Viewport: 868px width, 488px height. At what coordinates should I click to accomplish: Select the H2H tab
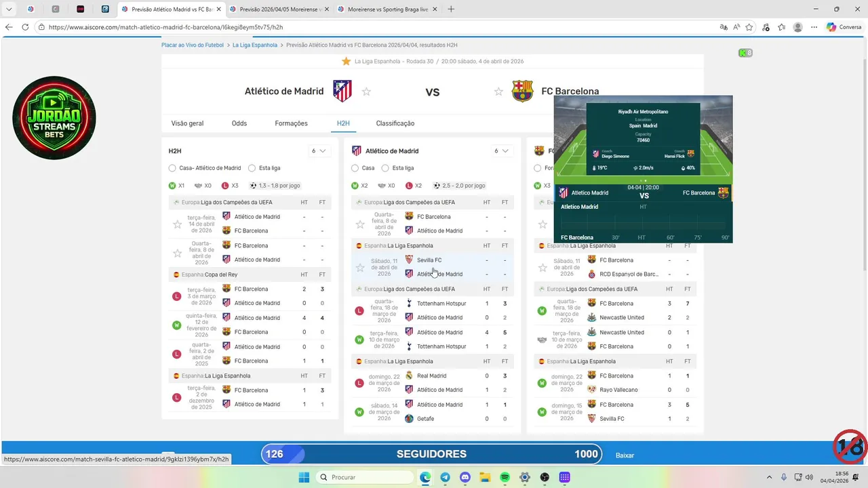coord(343,123)
